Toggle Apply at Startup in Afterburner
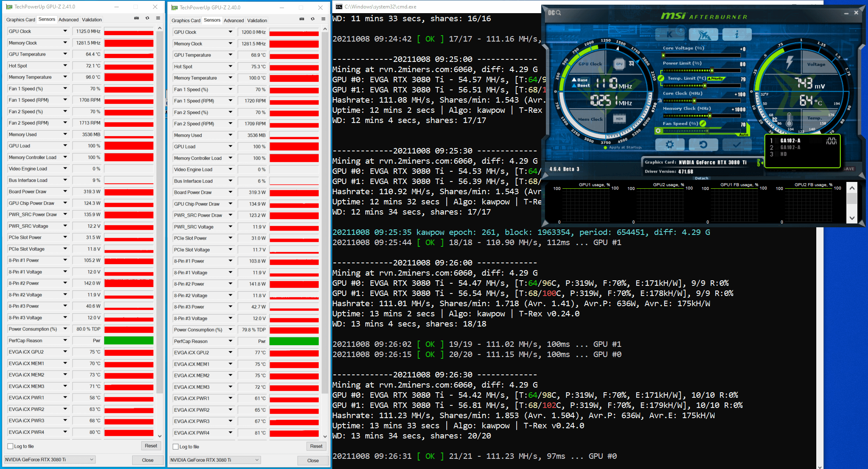The height and width of the screenshot is (469, 868). (x=606, y=147)
